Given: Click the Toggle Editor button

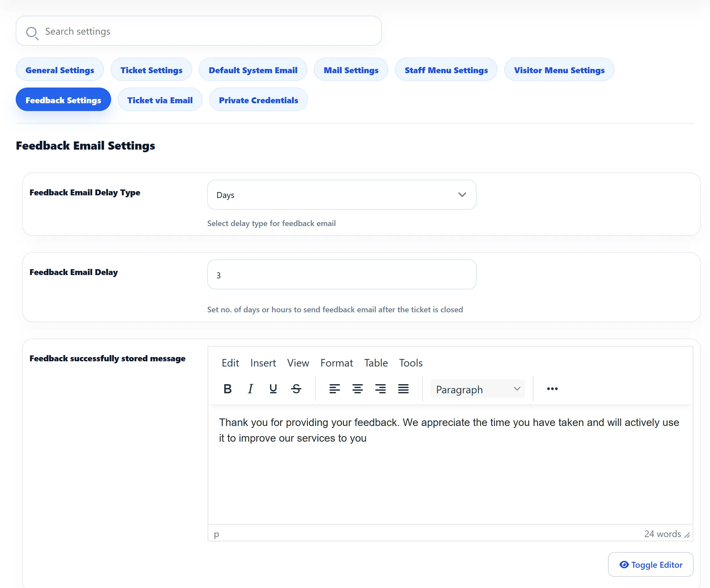Looking at the screenshot, I should point(651,564).
